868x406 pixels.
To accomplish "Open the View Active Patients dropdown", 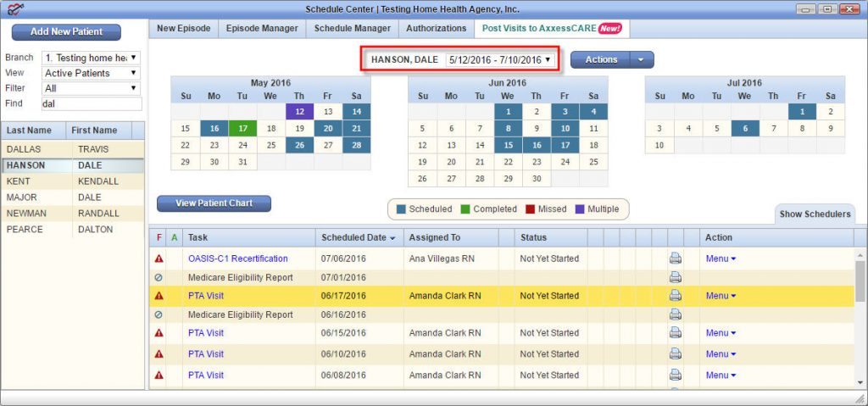I will tap(91, 73).
